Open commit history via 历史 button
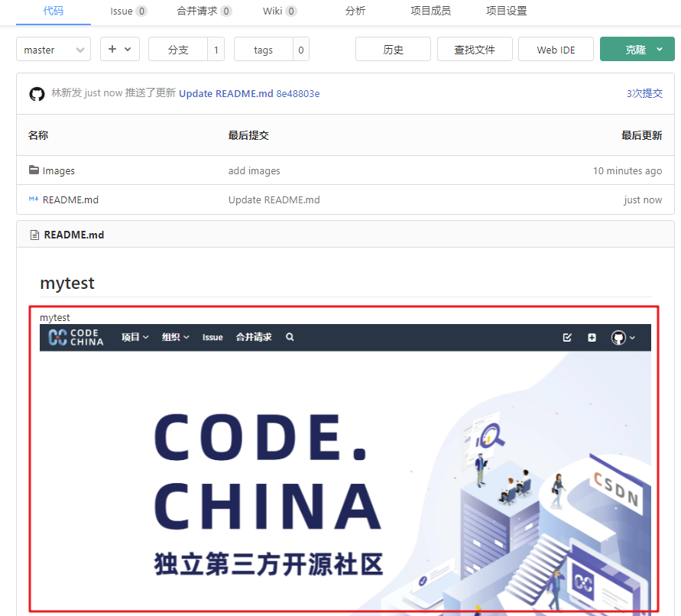Viewport: 681px width, 616px height. 393,48
